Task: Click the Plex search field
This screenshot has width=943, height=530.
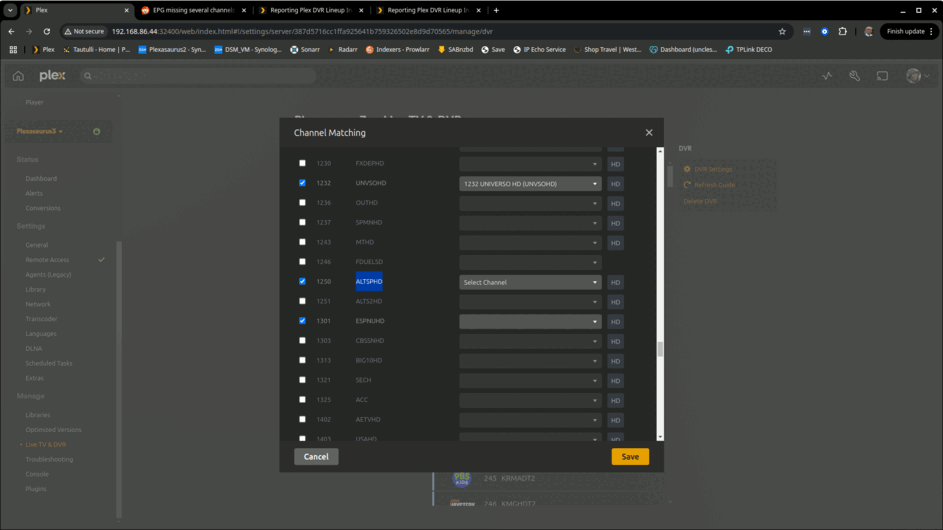Action: click(x=198, y=76)
